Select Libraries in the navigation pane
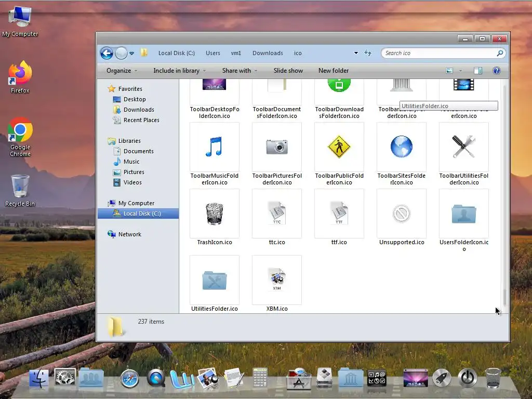532x399 pixels. tap(129, 141)
